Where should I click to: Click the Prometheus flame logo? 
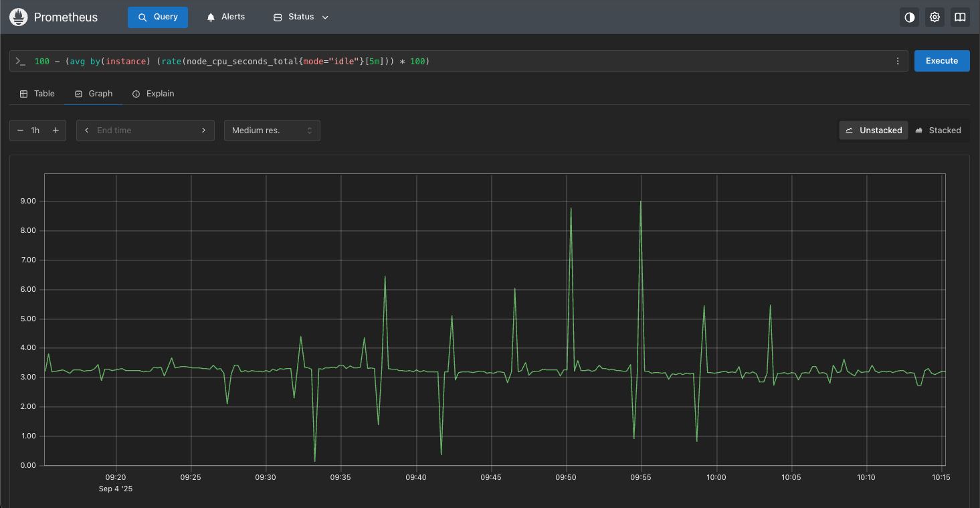pos(18,17)
